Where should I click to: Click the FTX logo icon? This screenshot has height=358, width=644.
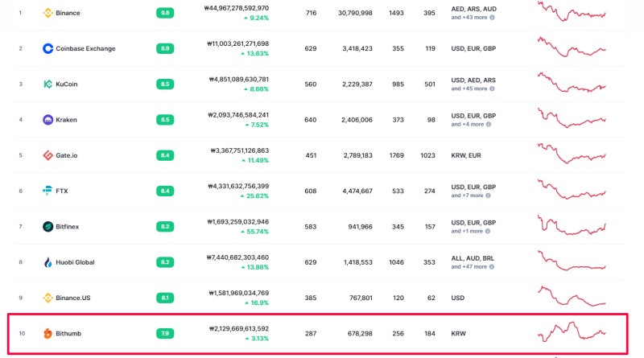[48, 191]
